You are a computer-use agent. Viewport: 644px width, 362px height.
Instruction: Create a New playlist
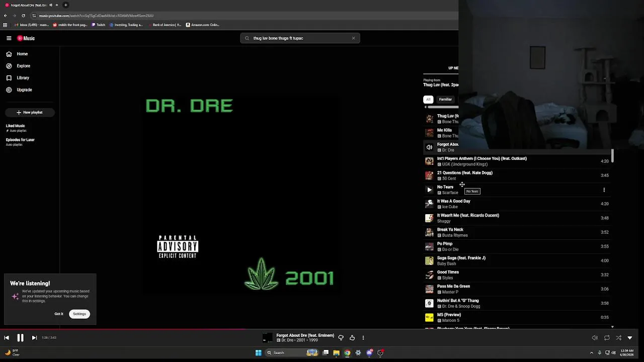tap(30, 113)
